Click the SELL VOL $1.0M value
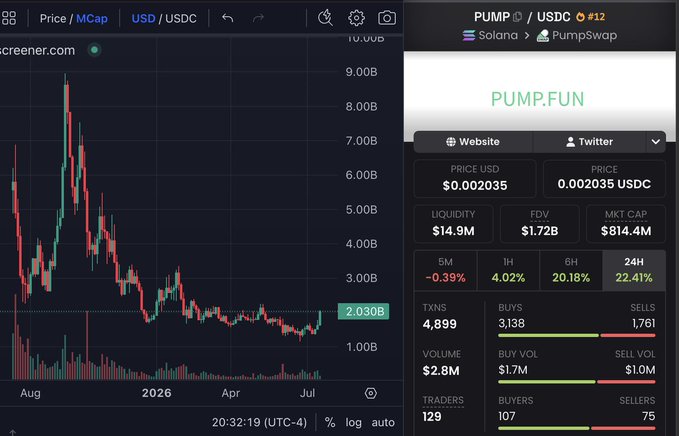 640,370
